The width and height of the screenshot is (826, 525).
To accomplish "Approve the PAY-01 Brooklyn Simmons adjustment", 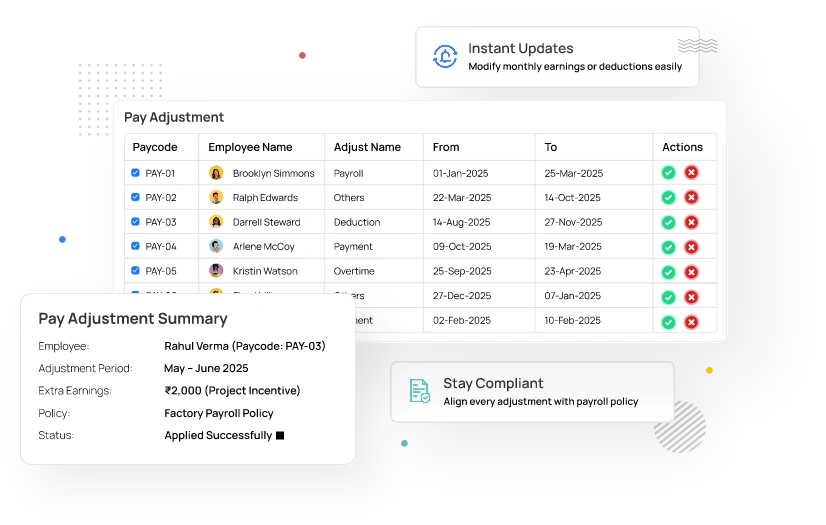I will [x=668, y=173].
